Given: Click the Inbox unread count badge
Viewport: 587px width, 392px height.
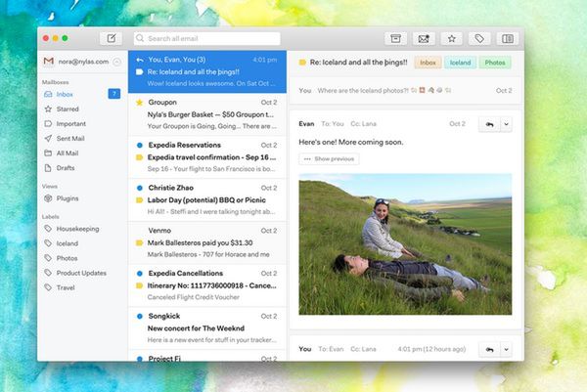Looking at the screenshot, I should coord(114,94).
